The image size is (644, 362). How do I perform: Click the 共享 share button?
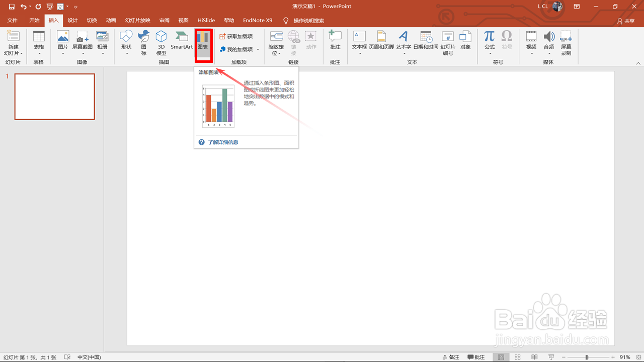click(x=626, y=21)
